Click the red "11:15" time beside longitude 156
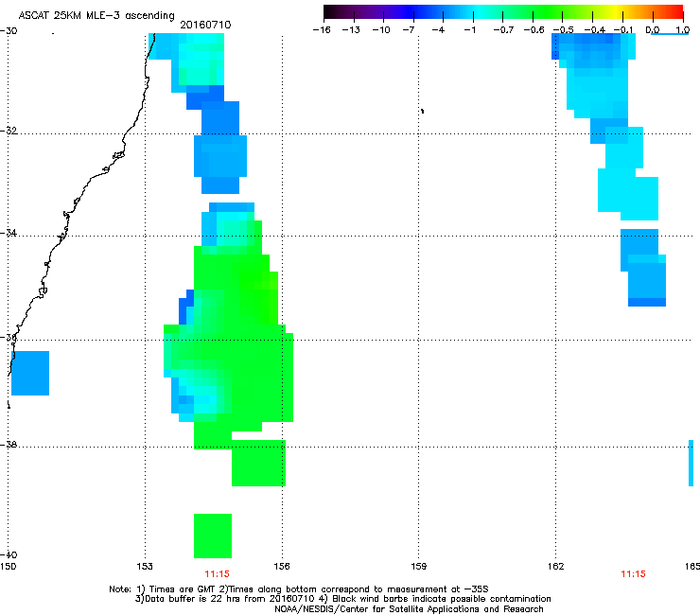This screenshot has height=615, width=700. tap(217, 574)
